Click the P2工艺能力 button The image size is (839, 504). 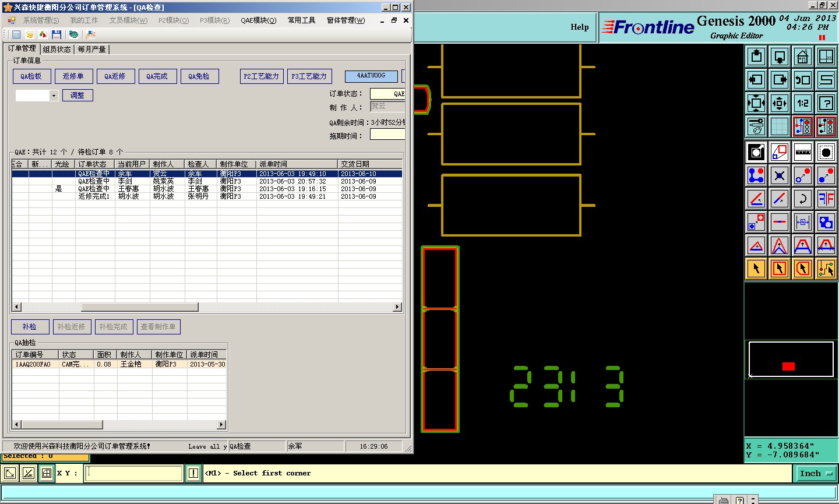[x=261, y=76]
